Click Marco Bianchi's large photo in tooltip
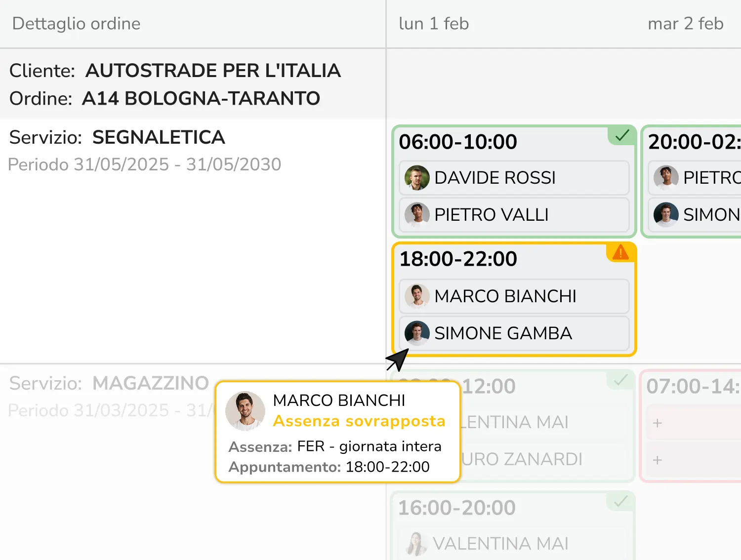 pos(245,411)
